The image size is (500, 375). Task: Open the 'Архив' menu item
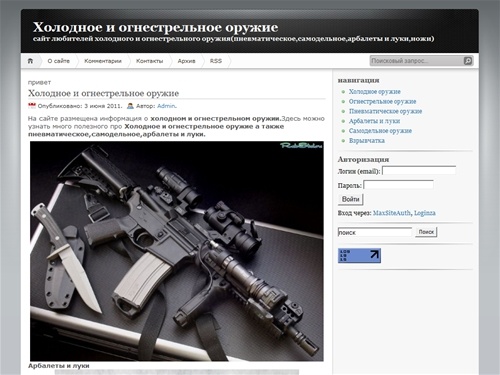(186, 61)
